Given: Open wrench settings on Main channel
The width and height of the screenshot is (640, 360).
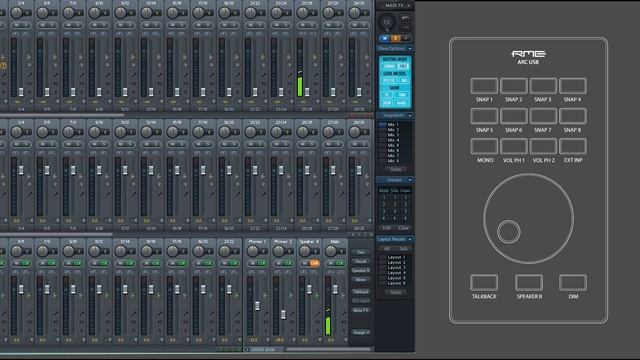Looking at the screenshot, I should pos(344,313).
